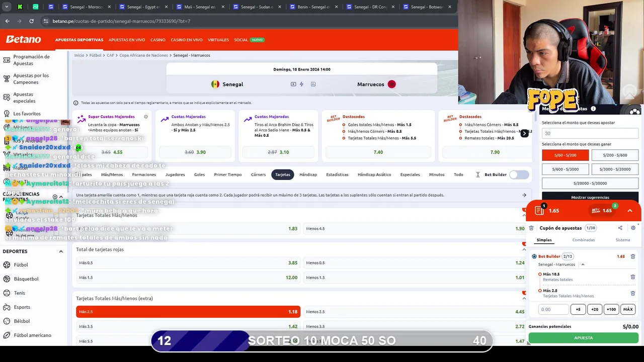
Task: Delete the Bet Builder 1.65 bet
Action: [633, 256]
